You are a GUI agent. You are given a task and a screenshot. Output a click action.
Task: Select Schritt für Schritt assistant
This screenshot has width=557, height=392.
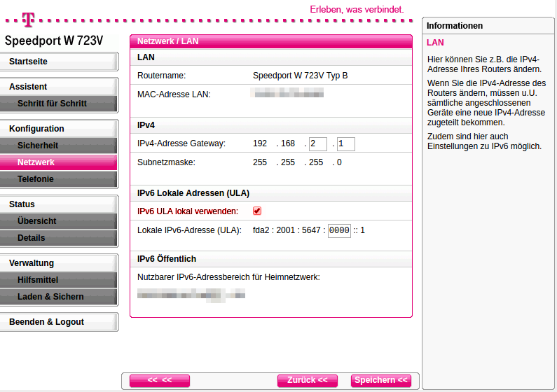(x=59, y=104)
